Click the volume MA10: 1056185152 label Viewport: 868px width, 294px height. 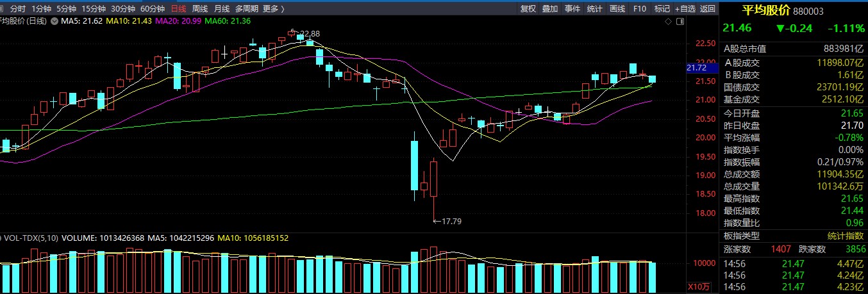click(x=252, y=238)
